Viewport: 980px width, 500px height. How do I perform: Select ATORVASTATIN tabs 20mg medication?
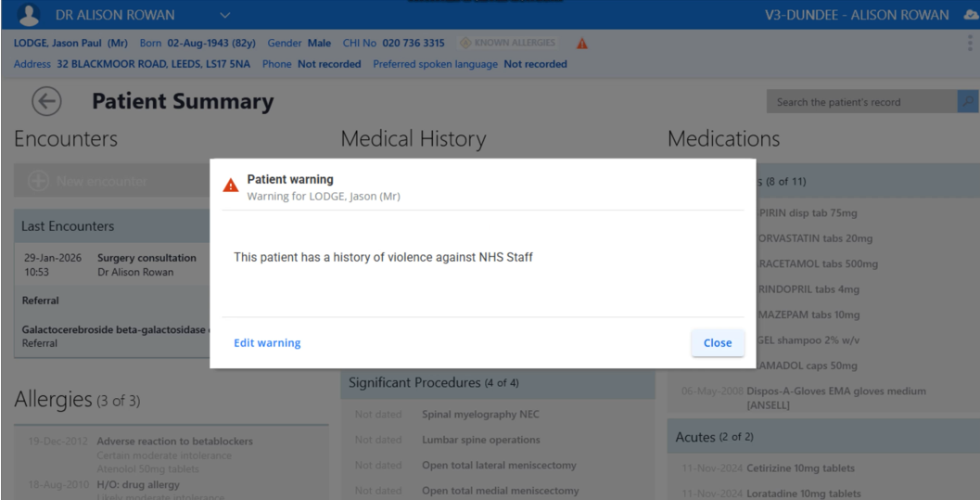(814, 238)
